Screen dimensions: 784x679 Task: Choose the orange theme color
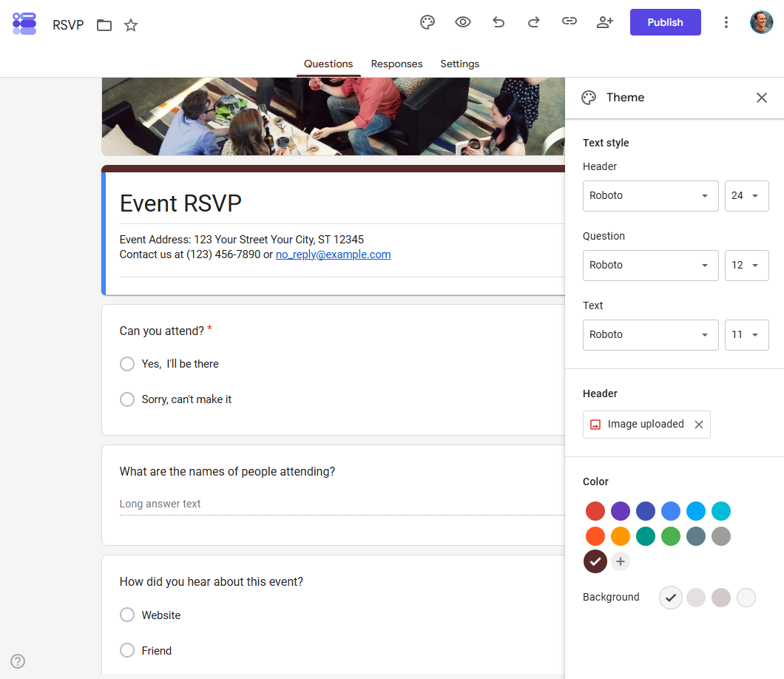click(x=621, y=536)
